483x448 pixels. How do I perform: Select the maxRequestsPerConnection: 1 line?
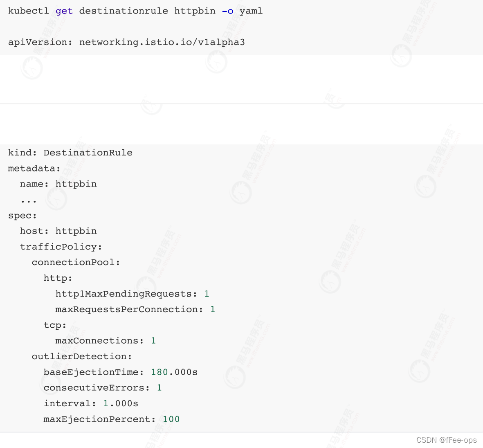tap(135, 309)
